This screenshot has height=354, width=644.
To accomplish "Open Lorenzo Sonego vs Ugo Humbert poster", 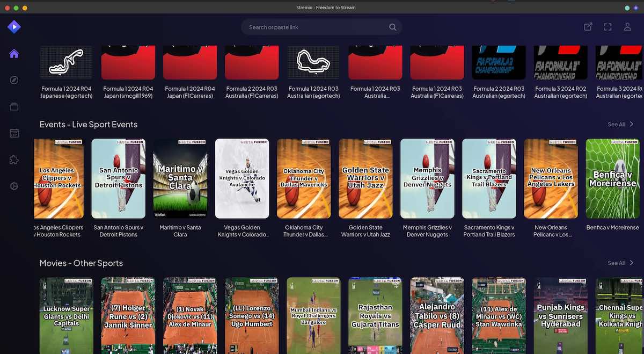I will pyautogui.click(x=252, y=316).
